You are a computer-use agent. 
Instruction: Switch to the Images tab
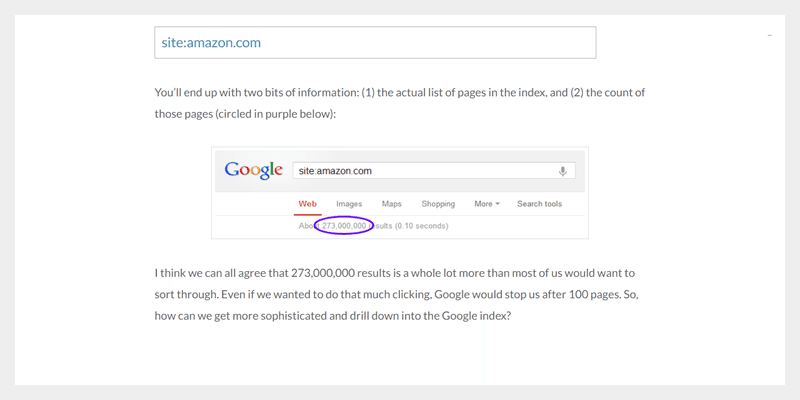pyautogui.click(x=349, y=204)
